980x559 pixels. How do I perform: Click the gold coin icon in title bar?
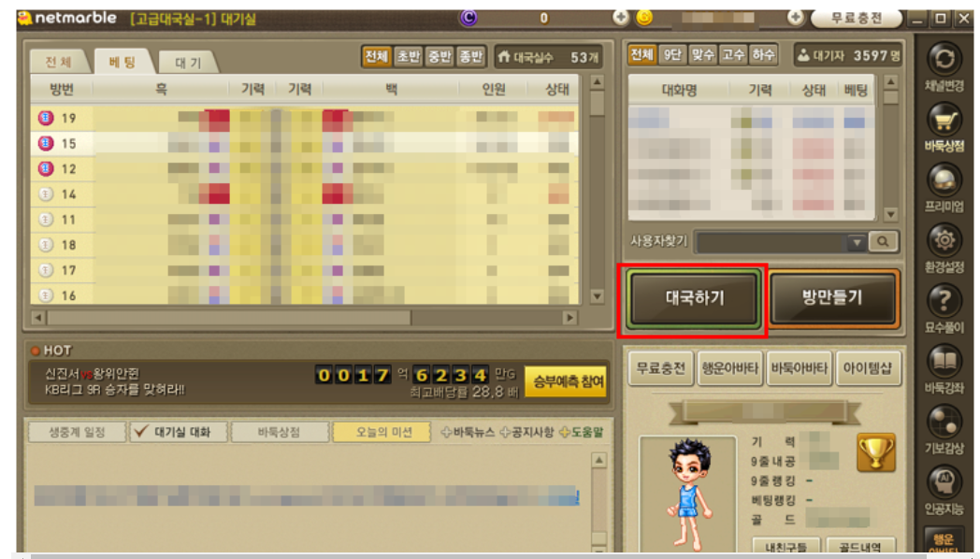pyautogui.click(x=644, y=18)
